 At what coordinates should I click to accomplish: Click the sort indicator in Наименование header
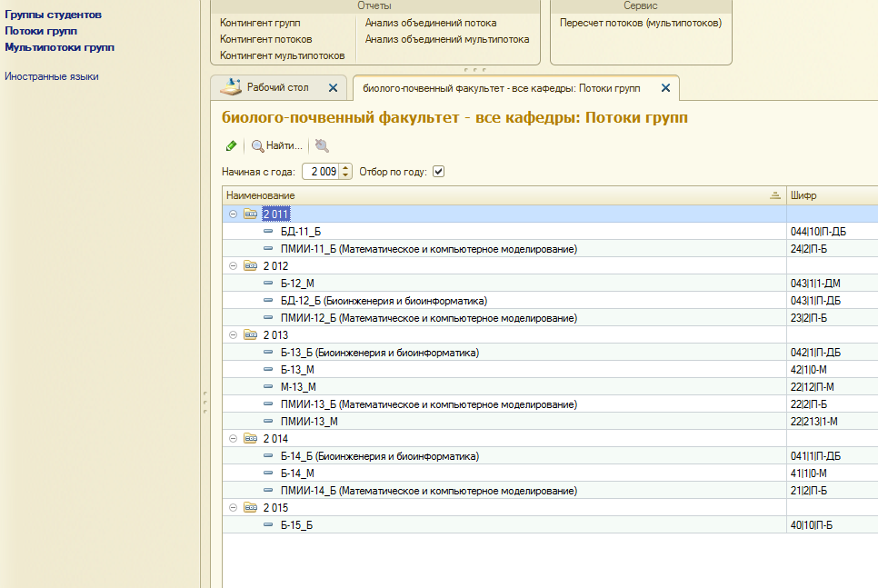coord(775,195)
